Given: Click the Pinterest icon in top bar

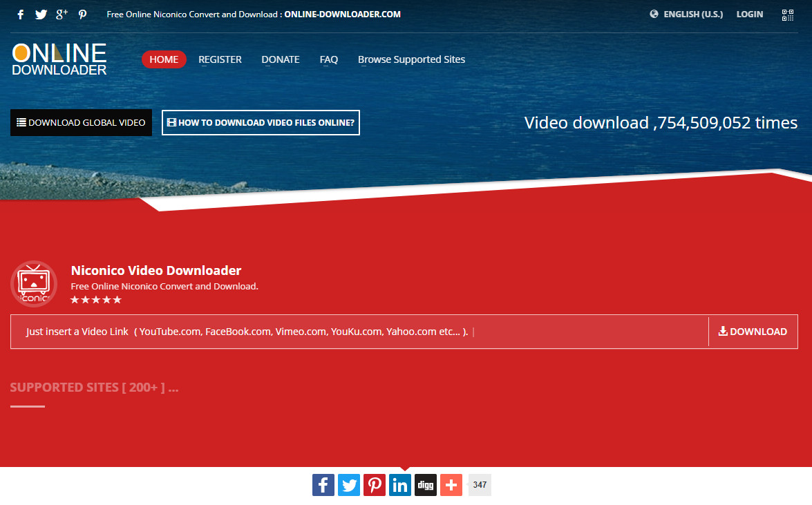Looking at the screenshot, I should [82, 15].
